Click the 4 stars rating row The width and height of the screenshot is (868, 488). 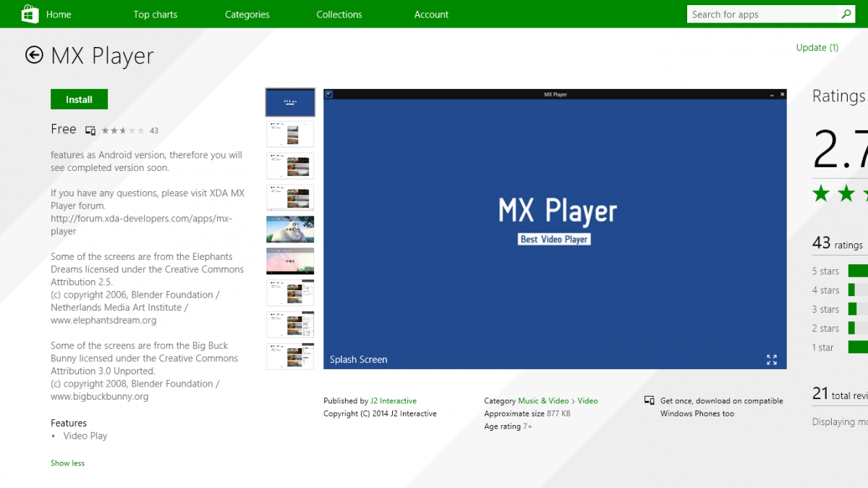pyautogui.click(x=840, y=290)
